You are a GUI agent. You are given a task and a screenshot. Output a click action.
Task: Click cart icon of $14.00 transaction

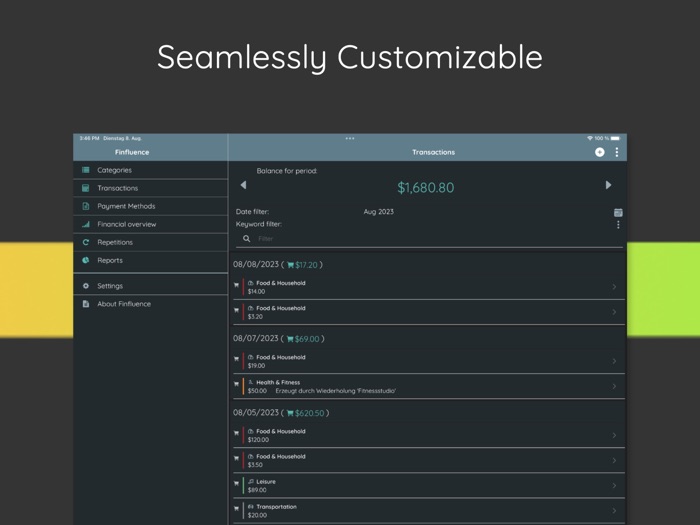237,285
